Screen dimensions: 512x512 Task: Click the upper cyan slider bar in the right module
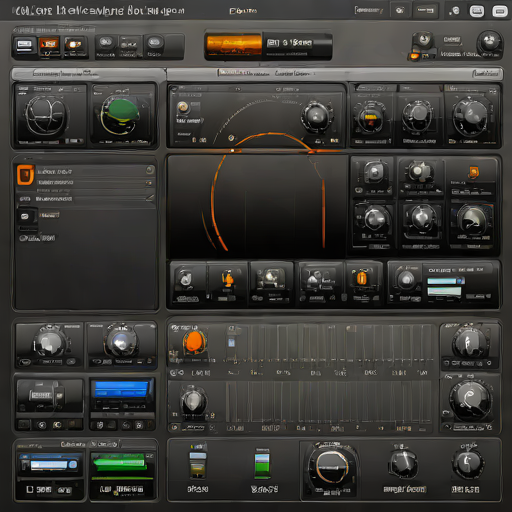click(445, 281)
